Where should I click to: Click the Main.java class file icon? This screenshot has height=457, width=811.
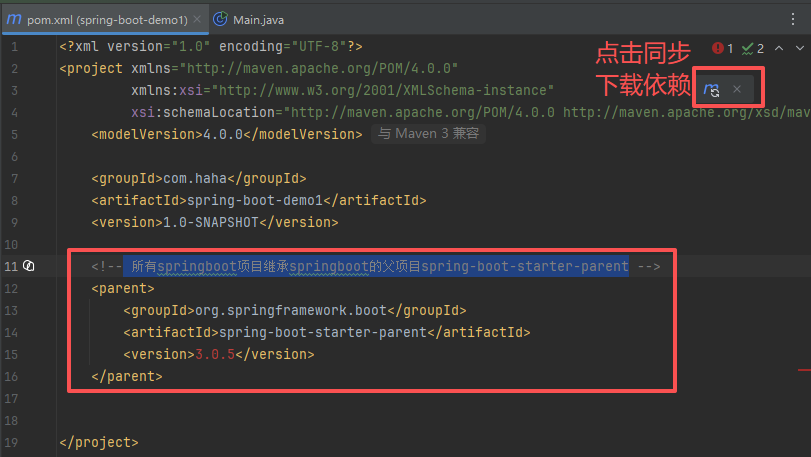point(220,19)
